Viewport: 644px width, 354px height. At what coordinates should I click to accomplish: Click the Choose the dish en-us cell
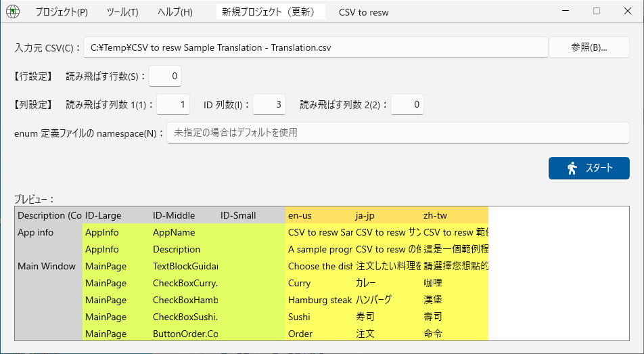[x=319, y=266]
